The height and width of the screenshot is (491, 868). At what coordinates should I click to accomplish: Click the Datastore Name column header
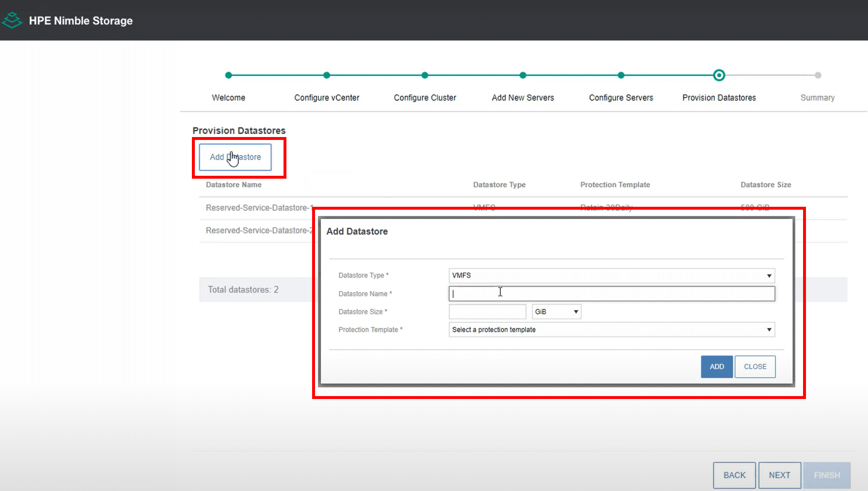coord(234,184)
